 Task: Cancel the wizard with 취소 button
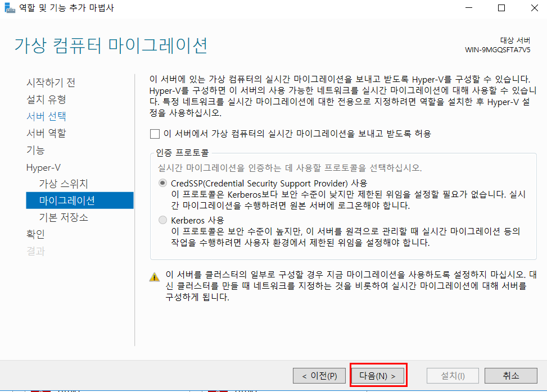pos(511,376)
